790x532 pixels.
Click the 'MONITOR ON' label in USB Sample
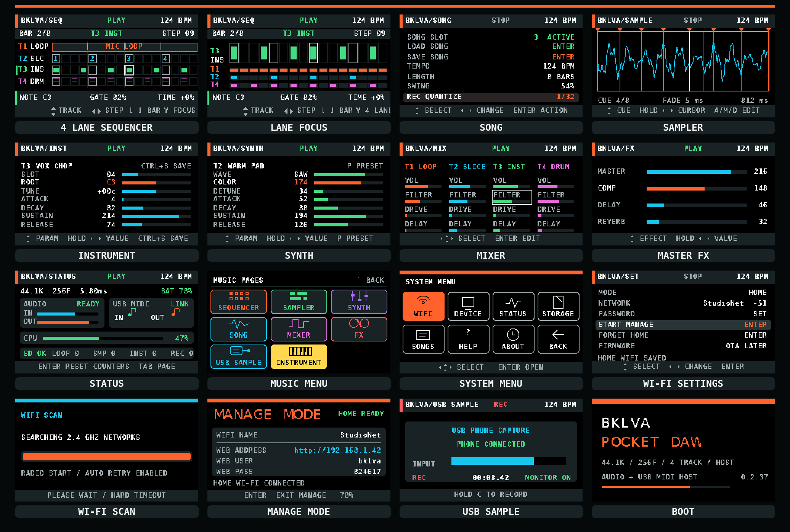click(548, 478)
